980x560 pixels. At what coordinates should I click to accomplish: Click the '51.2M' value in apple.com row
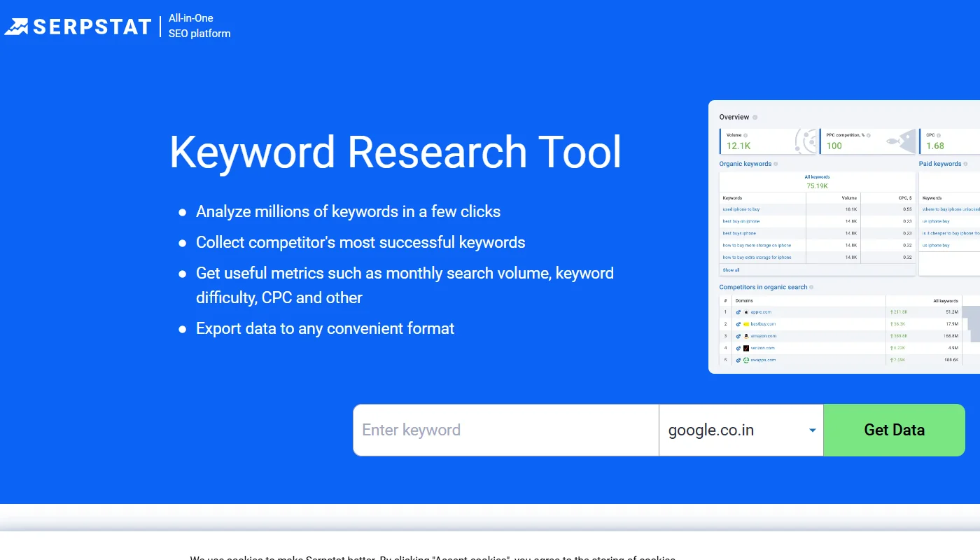pos(951,311)
